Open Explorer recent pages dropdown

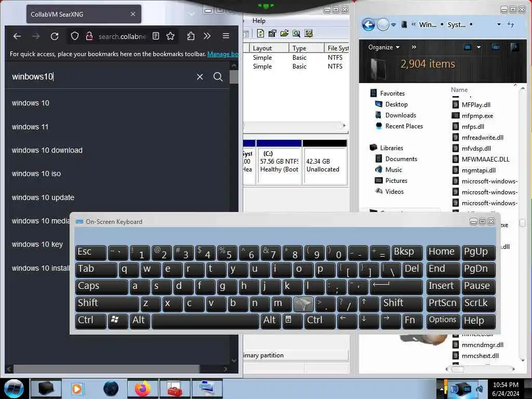394,25
